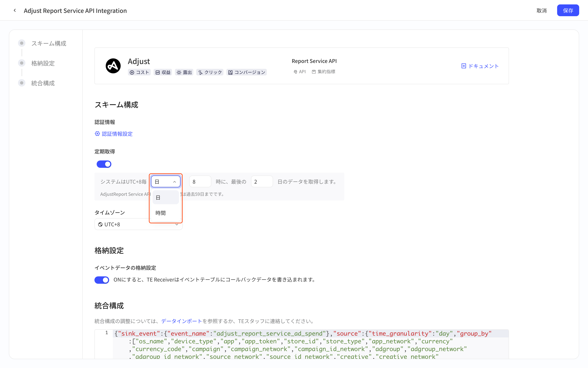Click the コンバージョン conversion tag icon
Image resolution: width=588 pixels, height=368 pixels.
tap(230, 72)
